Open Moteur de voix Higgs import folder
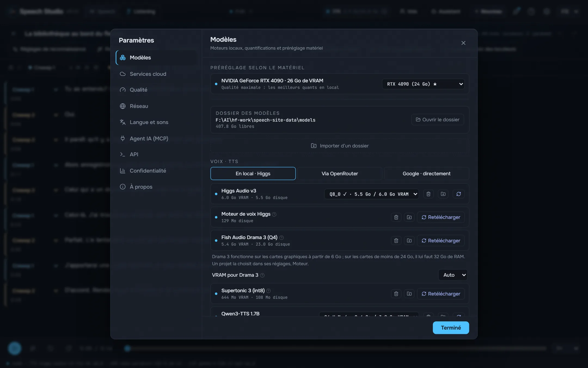The image size is (588, 368). point(409,217)
